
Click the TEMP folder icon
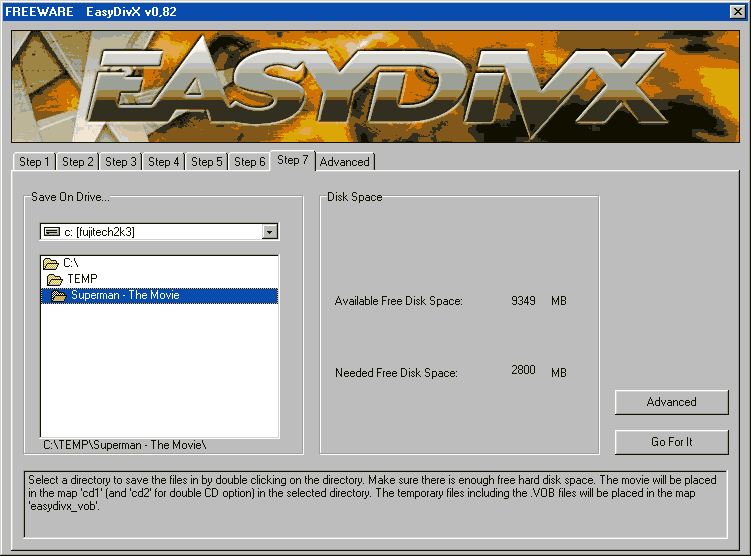(55, 279)
